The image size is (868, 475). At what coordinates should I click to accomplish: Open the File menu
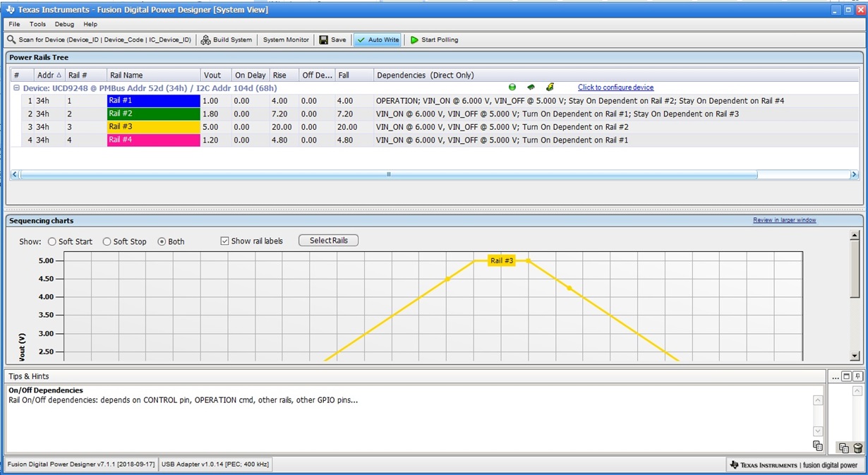pyautogui.click(x=14, y=24)
